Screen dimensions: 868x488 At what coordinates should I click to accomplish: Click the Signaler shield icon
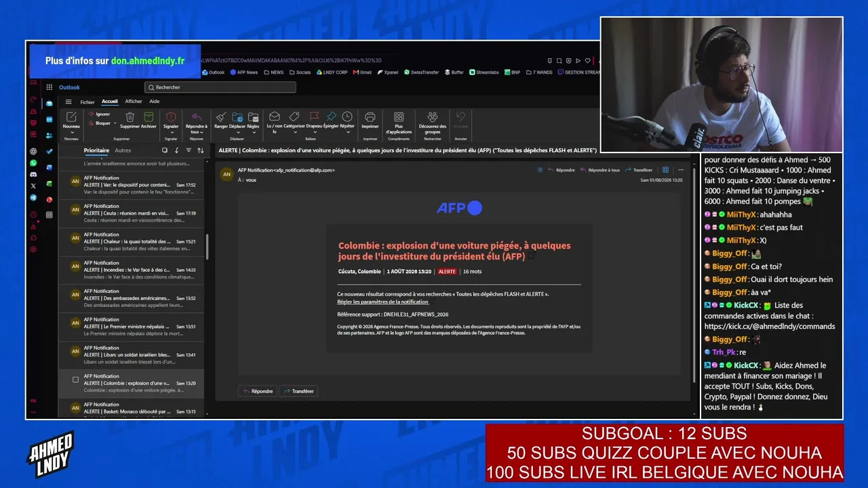(171, 117)
